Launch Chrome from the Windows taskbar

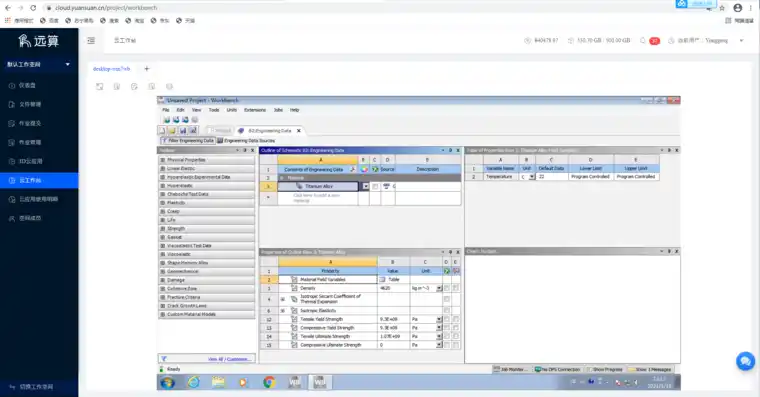click(269, 382)
